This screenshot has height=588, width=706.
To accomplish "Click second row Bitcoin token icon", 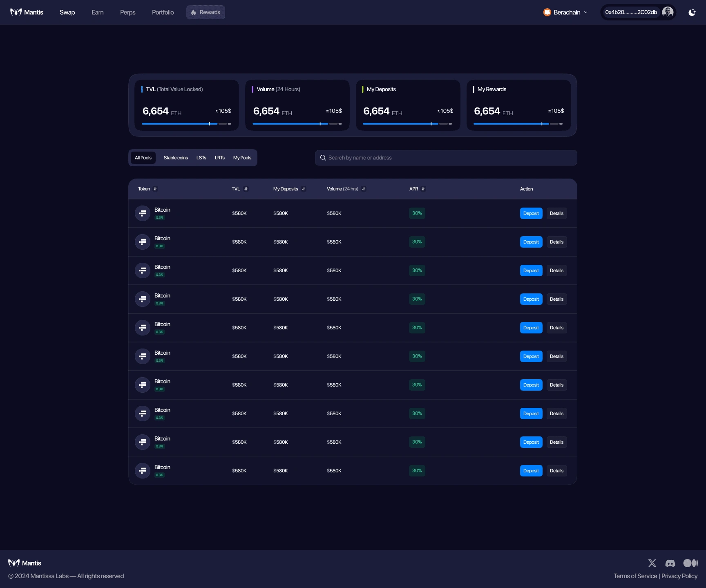I will tap(143, 242).
